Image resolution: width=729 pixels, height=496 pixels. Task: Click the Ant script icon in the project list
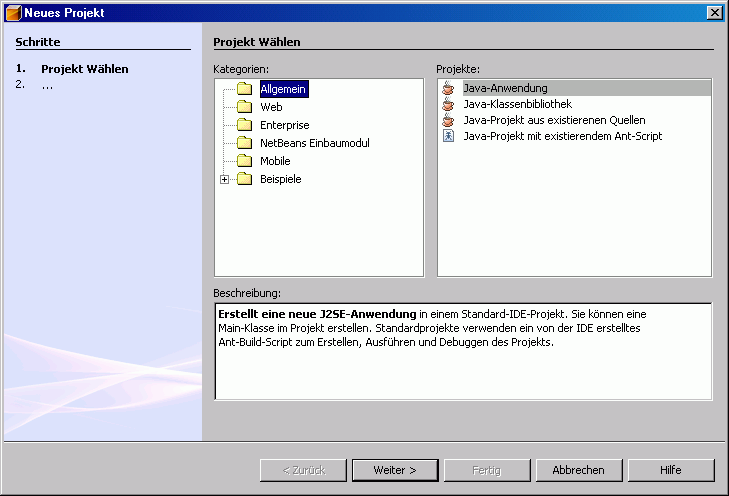(448, 136)
